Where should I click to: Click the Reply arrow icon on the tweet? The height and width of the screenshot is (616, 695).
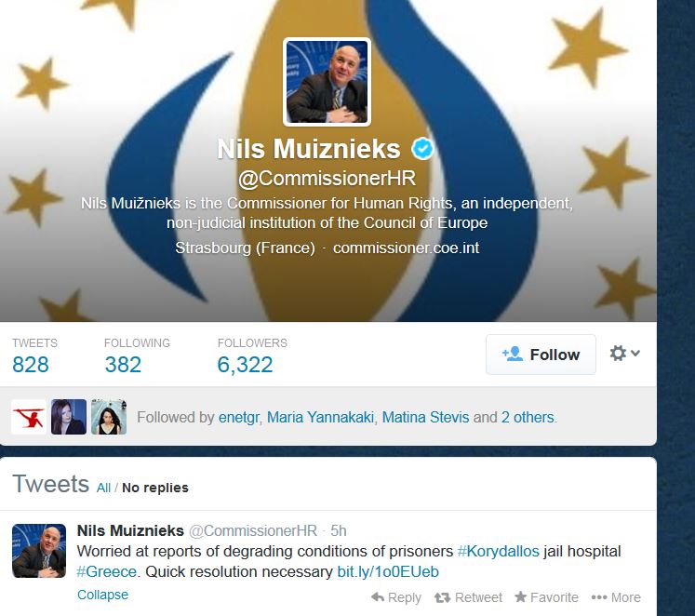[x=377, y=597]
